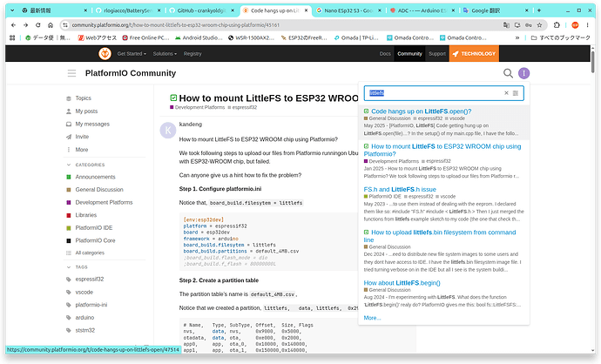Screen dimensions: 601x364
Task: Open the vscode tag in sidebar
Action: (x=84, y=292)
